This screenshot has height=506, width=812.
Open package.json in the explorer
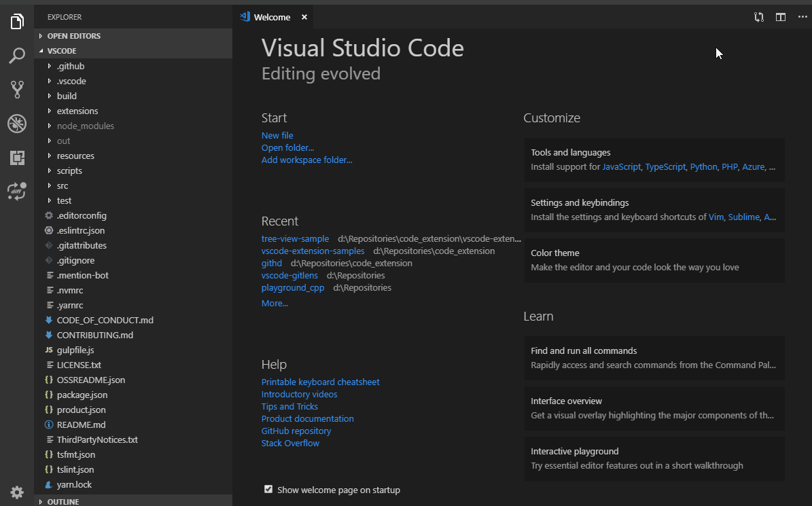[82, 395]
